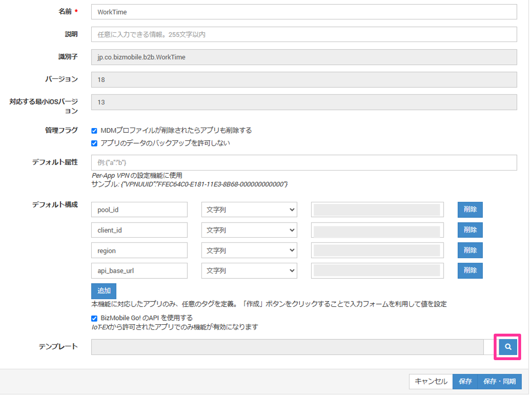
Task: Expand the type dropdown for client_id
Action: tap(249, 230)
